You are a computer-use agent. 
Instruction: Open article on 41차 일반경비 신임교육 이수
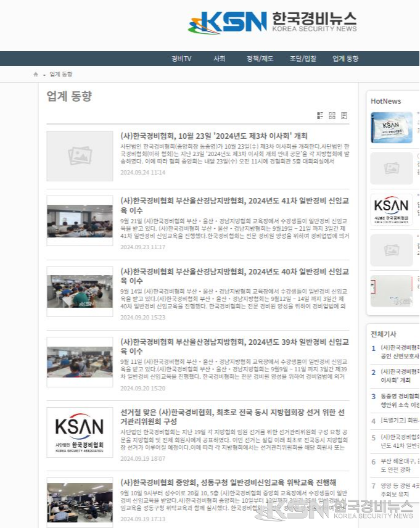(x=235, y=205)
